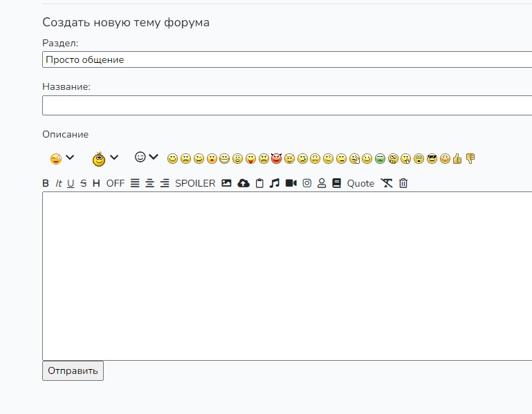Open the second animated smiley dropdown

click(106, 158)
